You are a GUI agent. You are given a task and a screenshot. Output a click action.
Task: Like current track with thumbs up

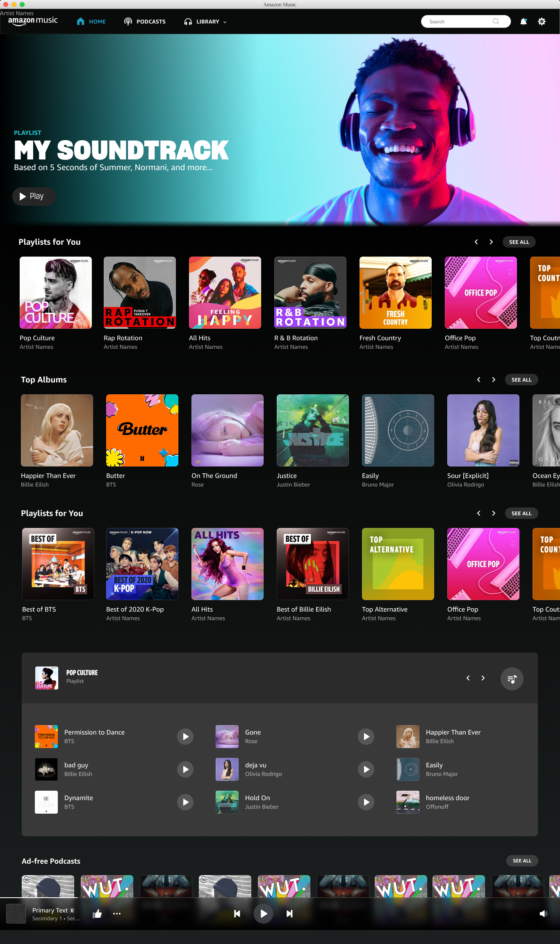97,913
